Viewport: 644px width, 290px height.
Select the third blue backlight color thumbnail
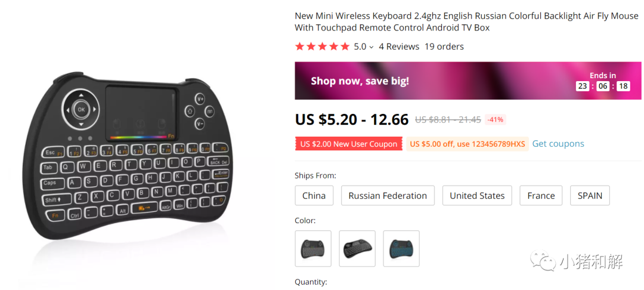tap(401, 248)
